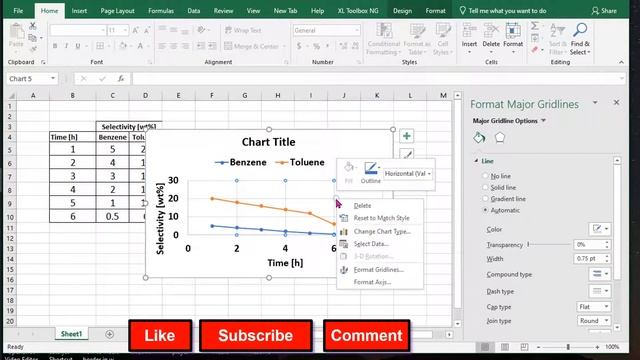This screenshot has height=360, width=640.
Task: Select the Solid line radio option
Action: point(485,187)
